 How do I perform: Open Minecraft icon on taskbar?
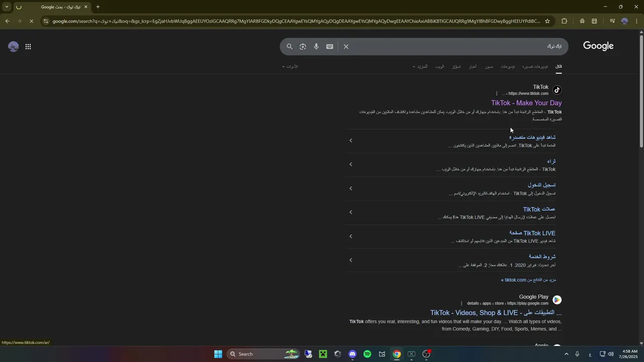pyautogui.click(x=323, y=354)
